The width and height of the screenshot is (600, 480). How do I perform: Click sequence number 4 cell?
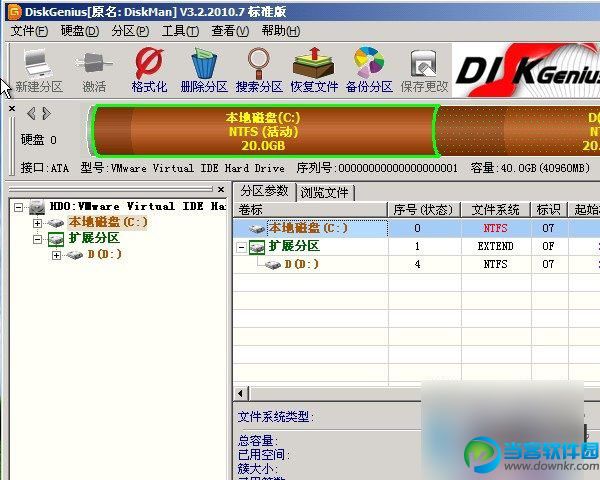pyautogui.click(x=417, y=264)
